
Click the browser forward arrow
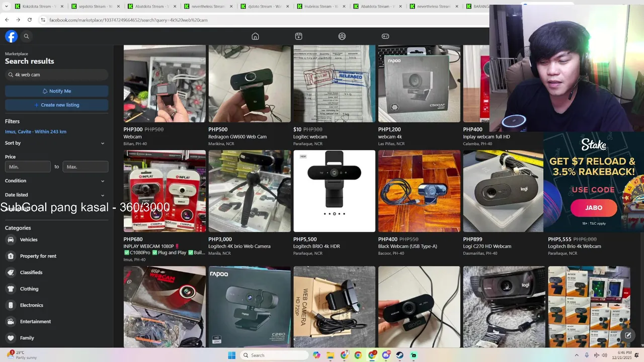[18, 20]
